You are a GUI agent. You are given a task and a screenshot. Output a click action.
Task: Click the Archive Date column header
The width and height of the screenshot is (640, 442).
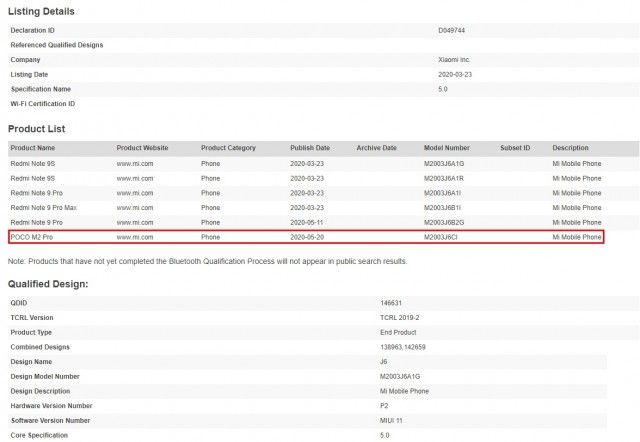[376, 148]
